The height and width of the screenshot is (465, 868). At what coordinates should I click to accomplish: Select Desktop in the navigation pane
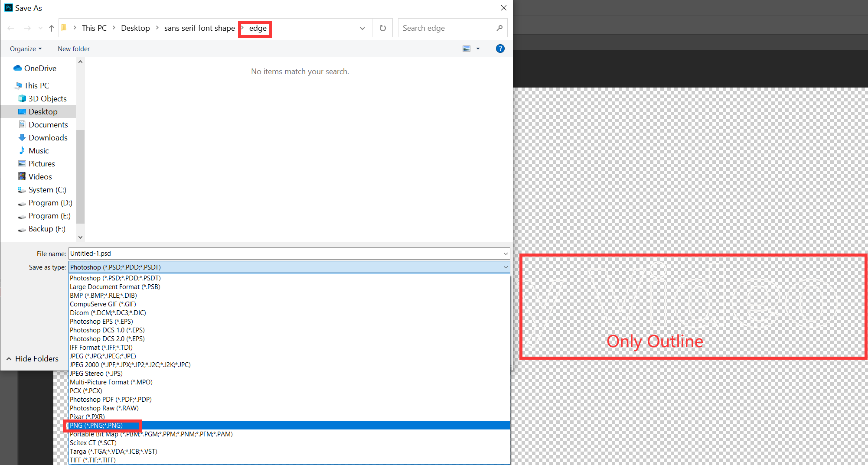38,112
